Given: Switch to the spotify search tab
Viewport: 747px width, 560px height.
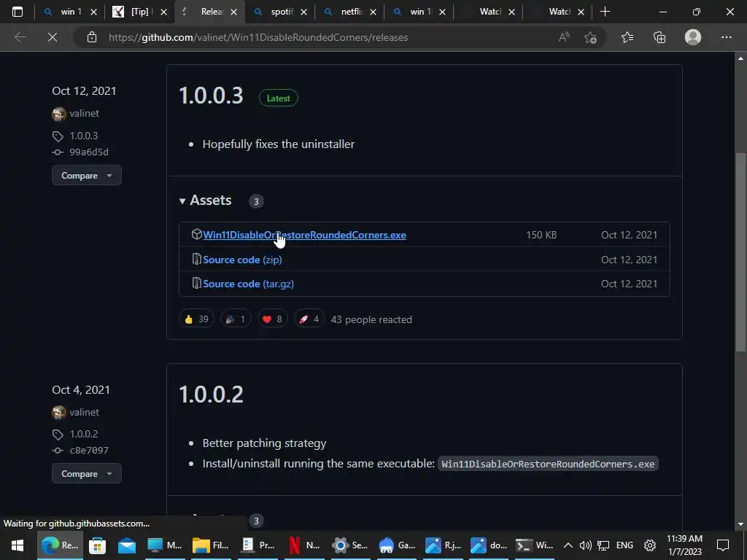Looking at the screenshot, I should point(279,12).
